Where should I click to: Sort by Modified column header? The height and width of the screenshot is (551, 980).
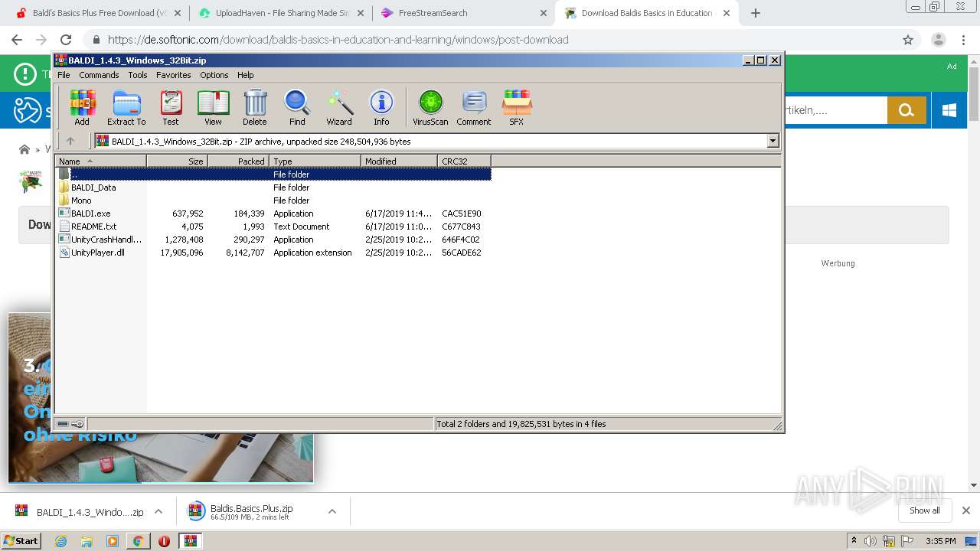pyautogui.click(x=399, y=161)
